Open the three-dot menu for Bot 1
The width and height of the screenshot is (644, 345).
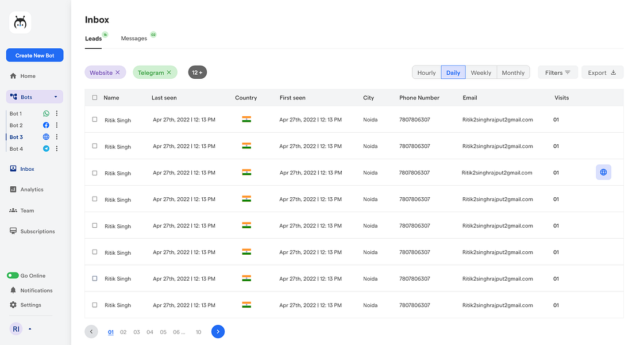pos(57,113)
